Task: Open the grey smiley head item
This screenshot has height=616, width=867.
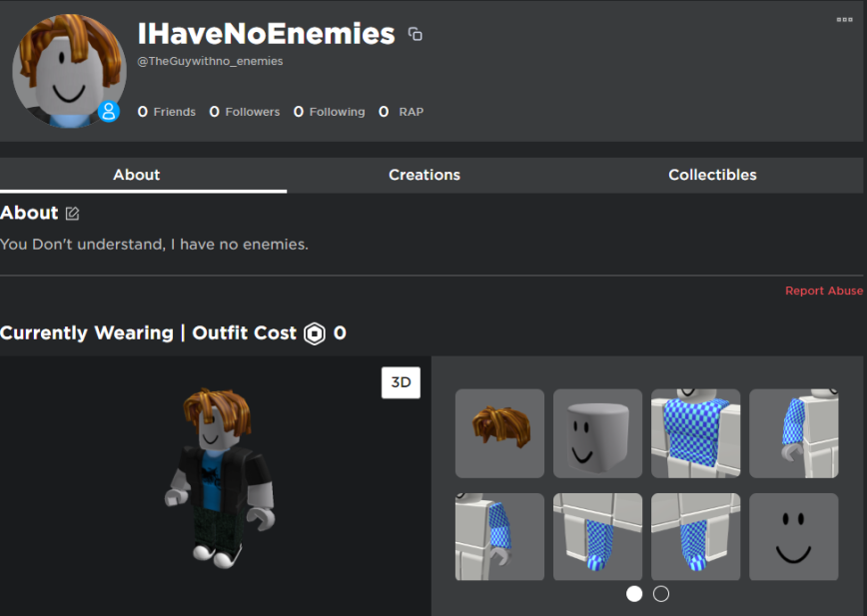Action: click(x=597, y=433)
